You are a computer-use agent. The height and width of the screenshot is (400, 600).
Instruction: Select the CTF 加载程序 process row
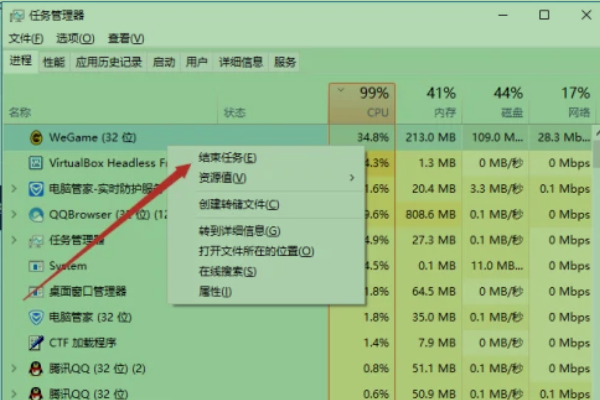pos(298,343)
